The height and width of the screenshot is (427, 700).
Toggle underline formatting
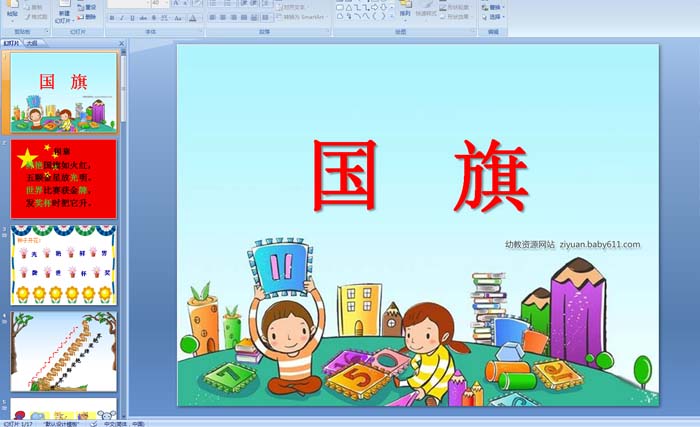coord(132,18)
